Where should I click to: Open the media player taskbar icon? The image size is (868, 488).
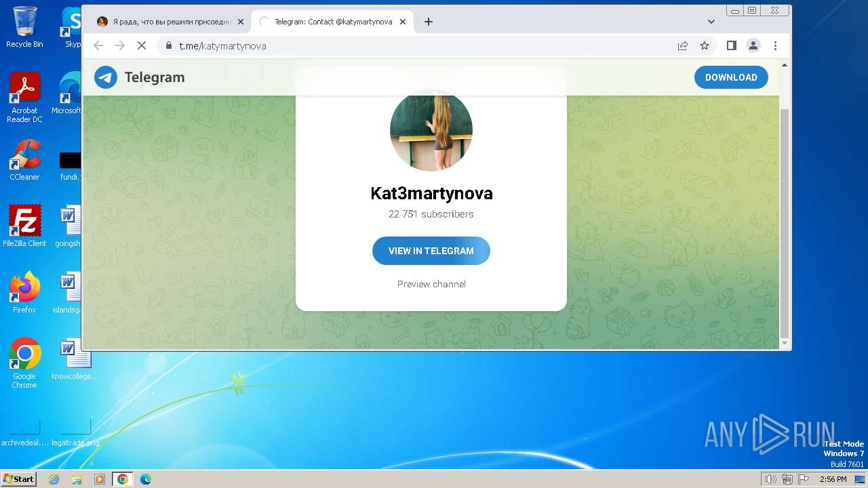pyautogui.click(x=100, y=479)
